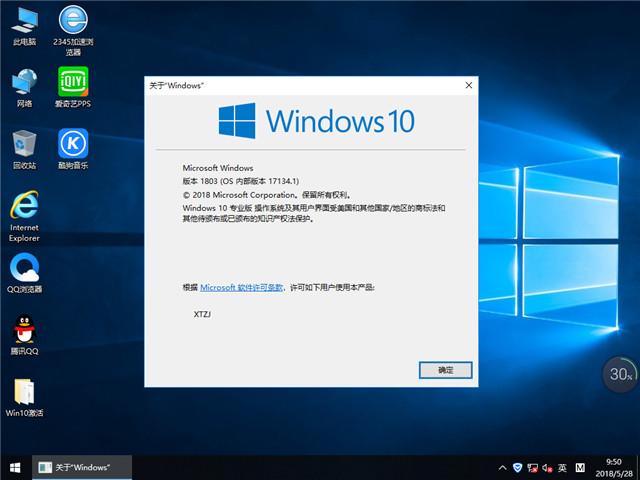Open Internet Explorer desktop shortcut
The height and width of the screenshot is (480, 640).
24,216
